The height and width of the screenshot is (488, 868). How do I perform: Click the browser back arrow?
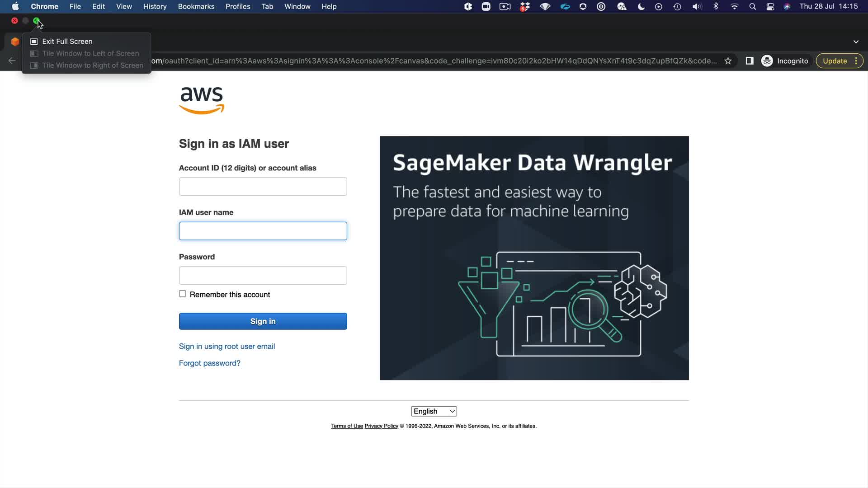pyautogui.click(x=12, y=61)
